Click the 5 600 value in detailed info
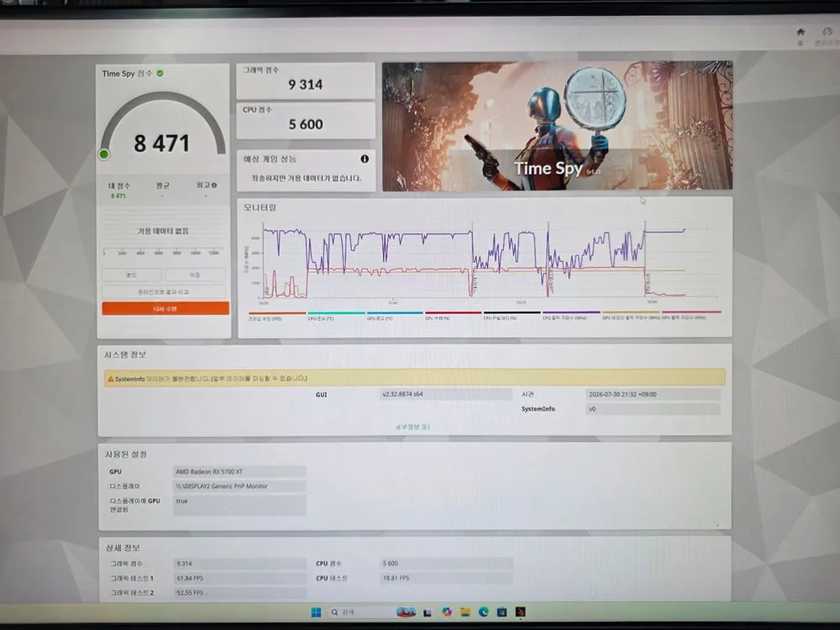Viewport: 840px width, 630px height. tap(445, 563)
